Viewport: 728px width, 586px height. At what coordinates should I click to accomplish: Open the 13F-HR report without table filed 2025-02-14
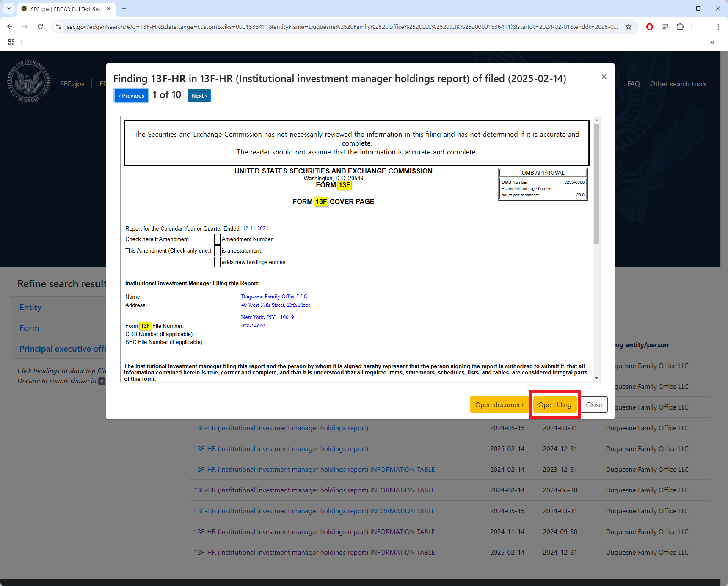point(281,449)
